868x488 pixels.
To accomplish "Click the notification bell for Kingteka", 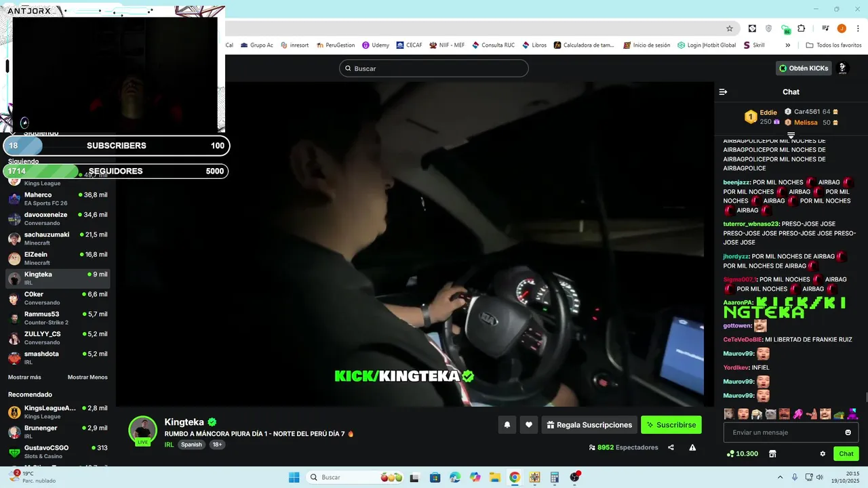I will pos(507,425).
